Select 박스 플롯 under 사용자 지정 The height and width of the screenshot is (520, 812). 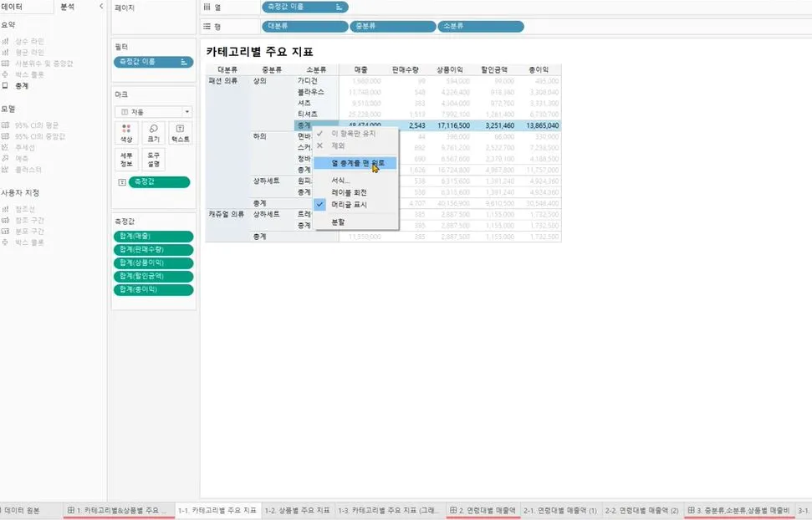[29, 242]
